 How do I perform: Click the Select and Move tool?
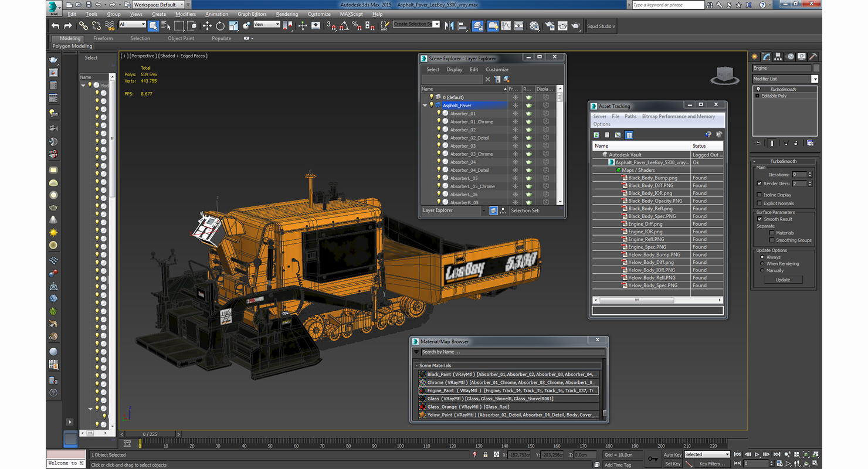tap(207, 26)
